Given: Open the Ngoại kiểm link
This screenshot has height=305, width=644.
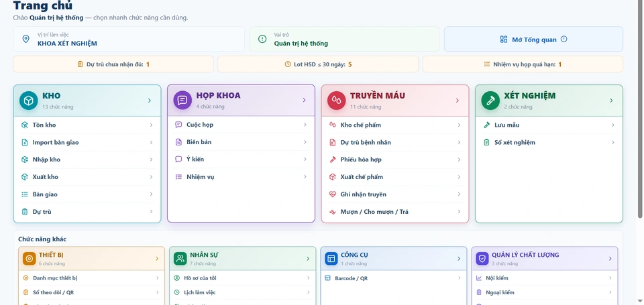Looking at the screenshot, I should pyautogui.click(x=545, y=292).
